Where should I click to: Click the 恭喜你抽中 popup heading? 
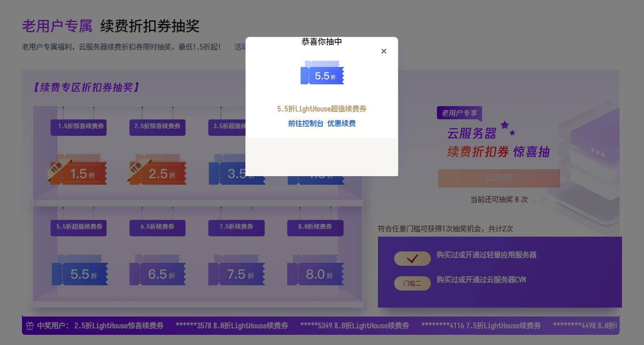[x=322, y=41]
